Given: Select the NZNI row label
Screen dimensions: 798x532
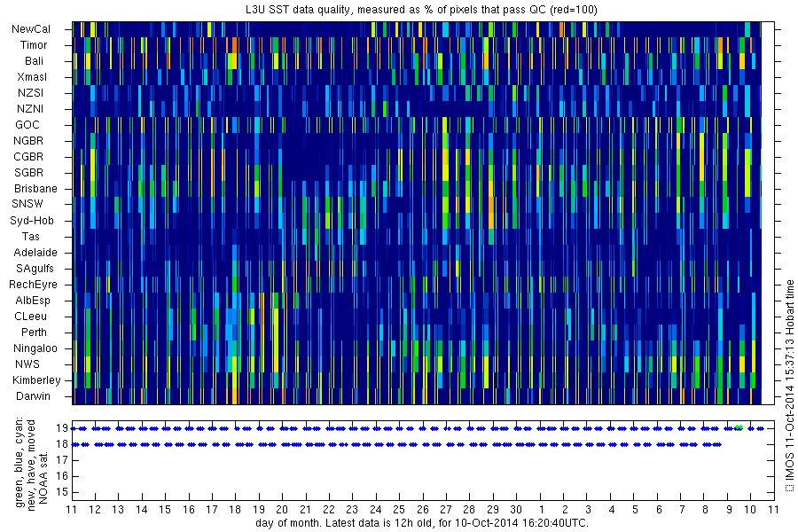Looking at the screenshot, I should point(30,108).
